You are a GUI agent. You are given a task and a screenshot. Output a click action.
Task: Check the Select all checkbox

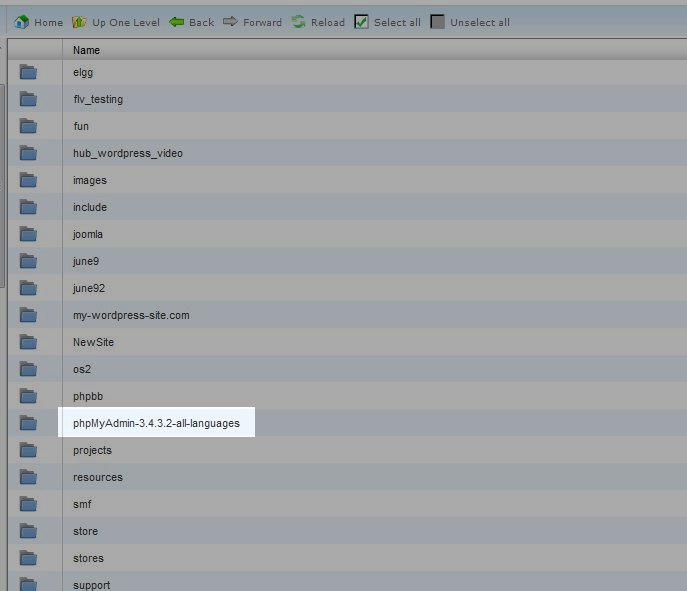click(x=362, y=22)
